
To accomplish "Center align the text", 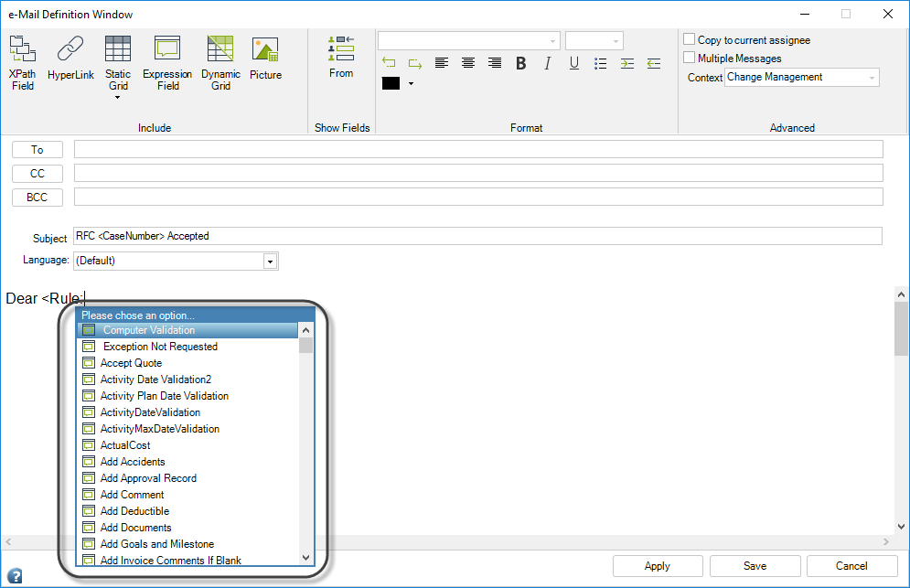I will click(x=468, y=63).
